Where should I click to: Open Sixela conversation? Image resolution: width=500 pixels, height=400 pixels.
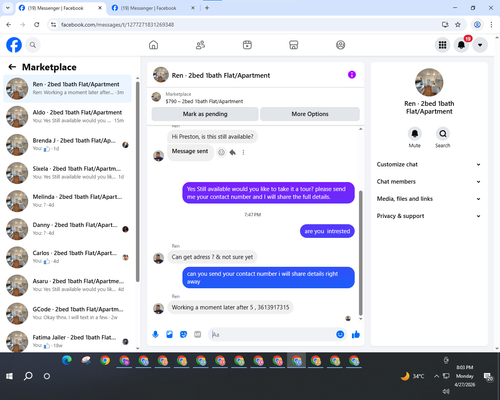(x=67, y=173)
